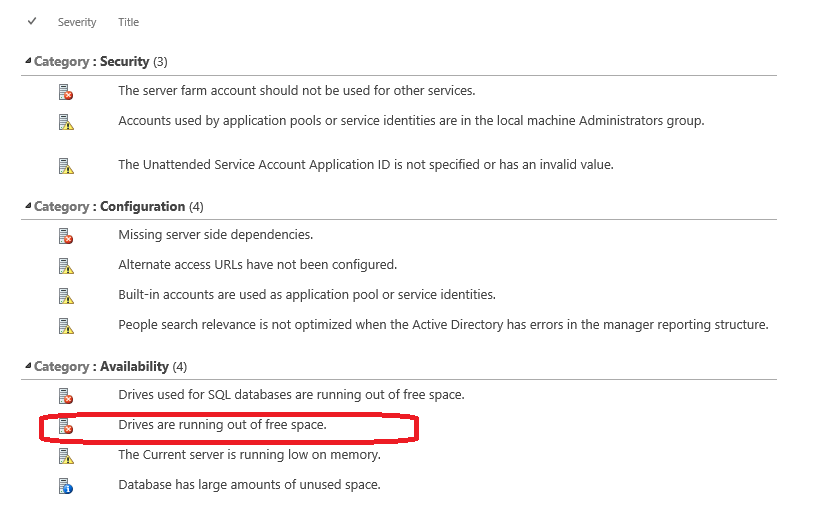Click error icon for Drives running out of space
The width and height of the screenshot is (838, 509).
(65, 426)
